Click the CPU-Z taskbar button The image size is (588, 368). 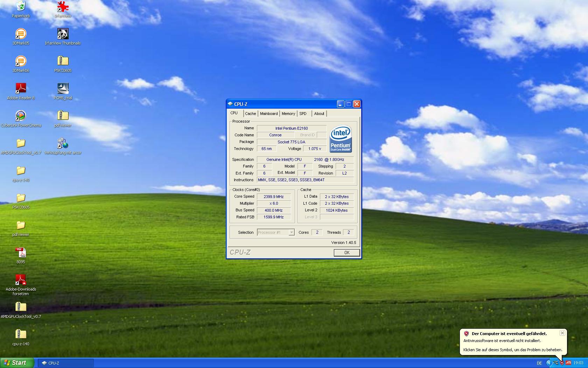66,363
